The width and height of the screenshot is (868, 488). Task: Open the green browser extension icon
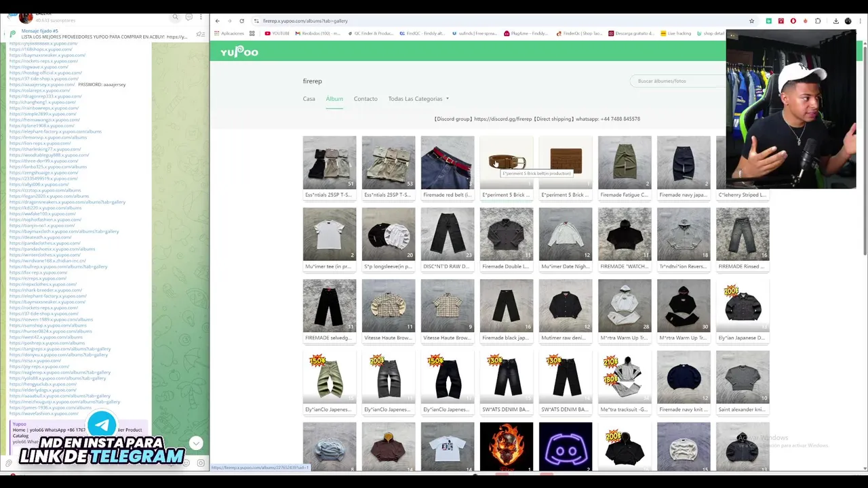pos(768,21)
